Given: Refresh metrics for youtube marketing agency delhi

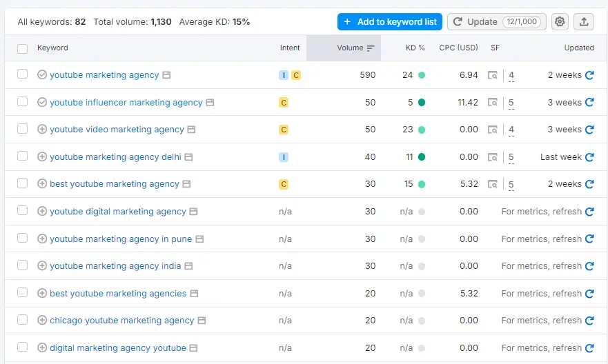Looking at the screenshot, I should point(589,157).
